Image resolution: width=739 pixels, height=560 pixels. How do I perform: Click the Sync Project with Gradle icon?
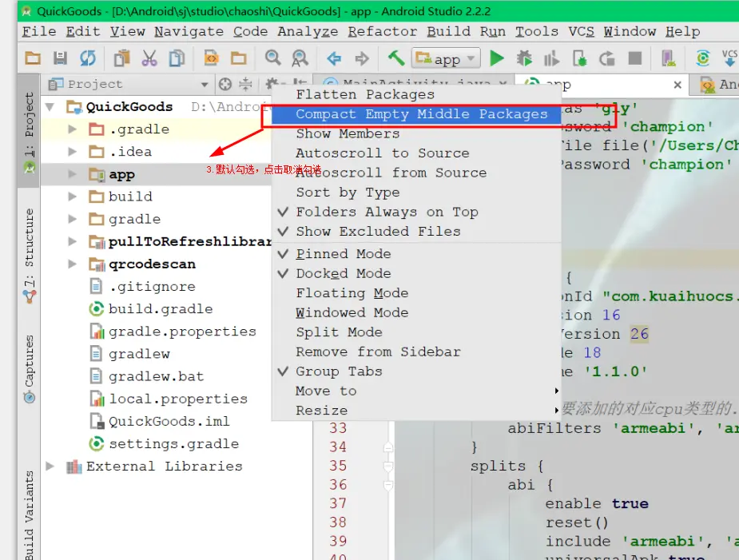pyautogui.click(x=703, y=58)
